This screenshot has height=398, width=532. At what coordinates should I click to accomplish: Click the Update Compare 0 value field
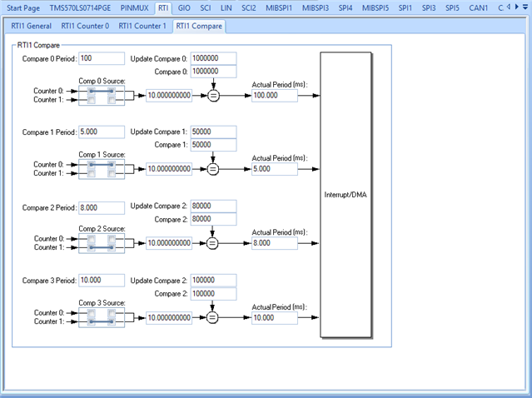click(x=213, y=58)
